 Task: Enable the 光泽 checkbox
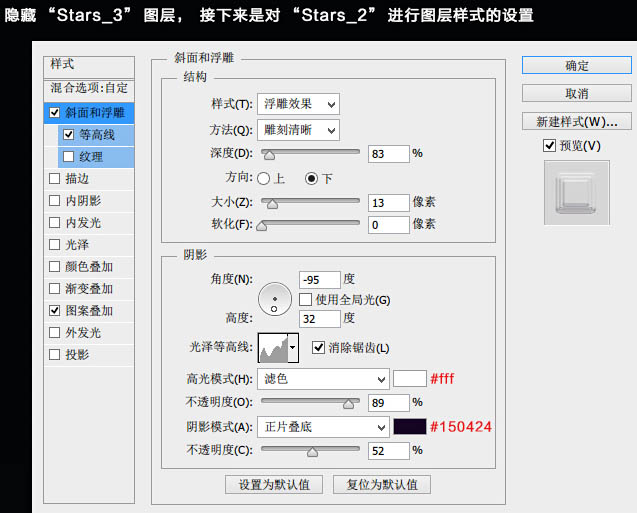(x=54, y=245)
